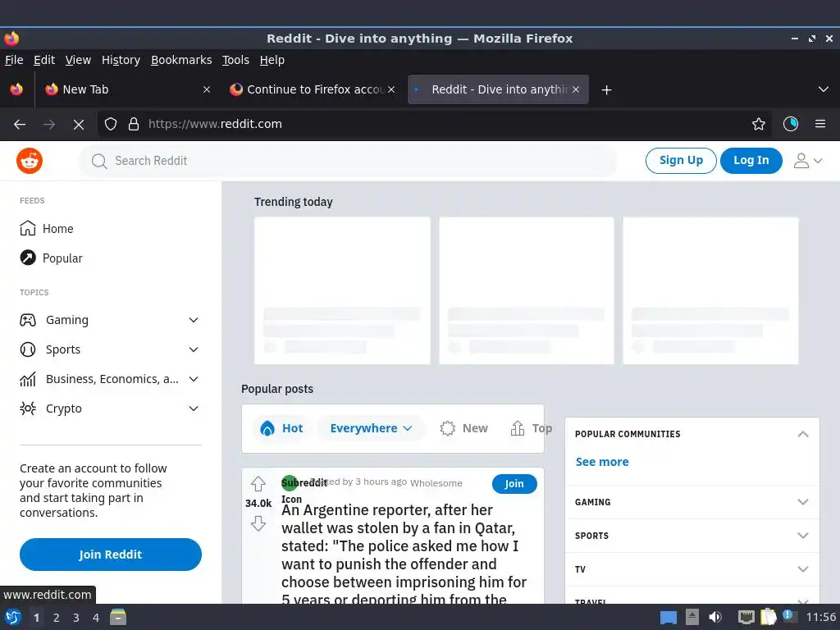The image size is (840, 630).
Task: Expand the Crypto topic chevron
Action: click(x=194, y=409)
